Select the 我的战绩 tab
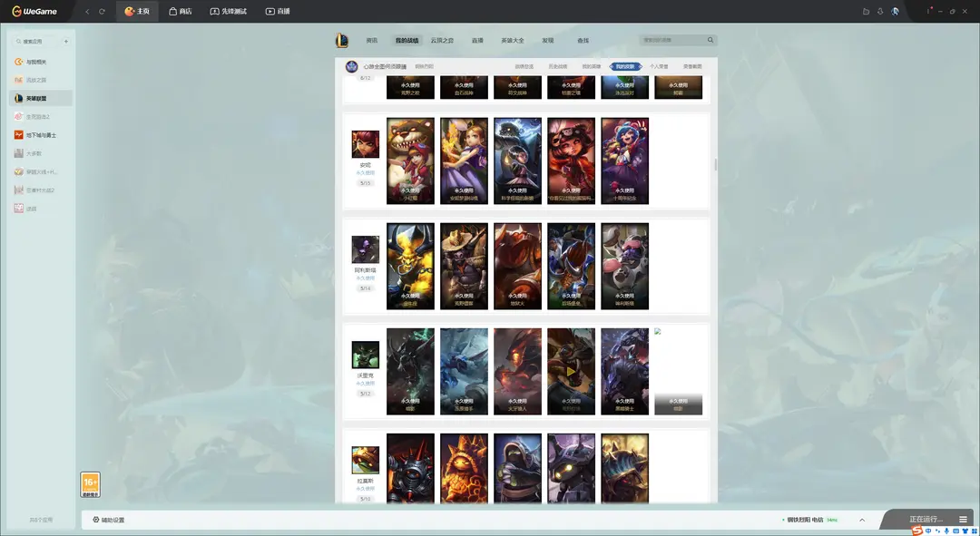Image resolution: width=980 pixels, height=536 pixels. [x=407, y=41]
